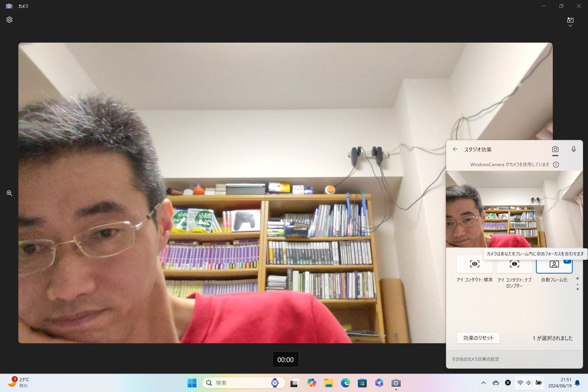Click the camera preview thumbnail in panel
Screen dimensions: 588x392
[x=514, y=209]
